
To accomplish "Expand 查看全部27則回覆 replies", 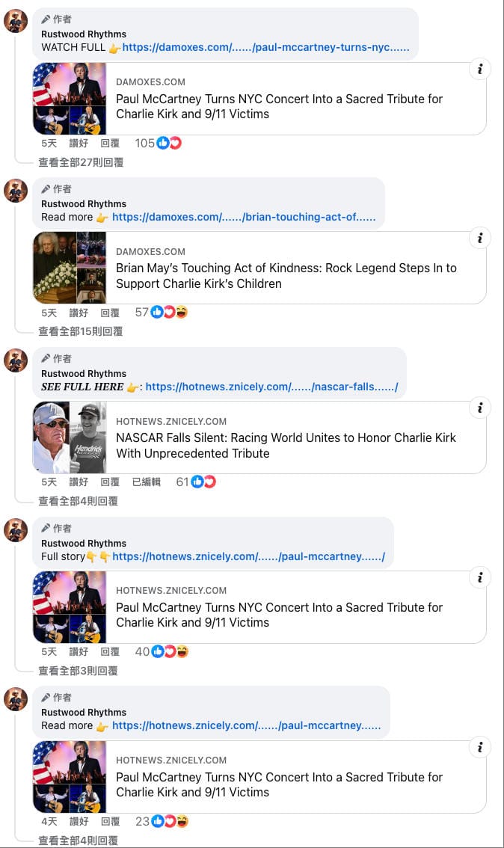I will click(x=81, y=162).
